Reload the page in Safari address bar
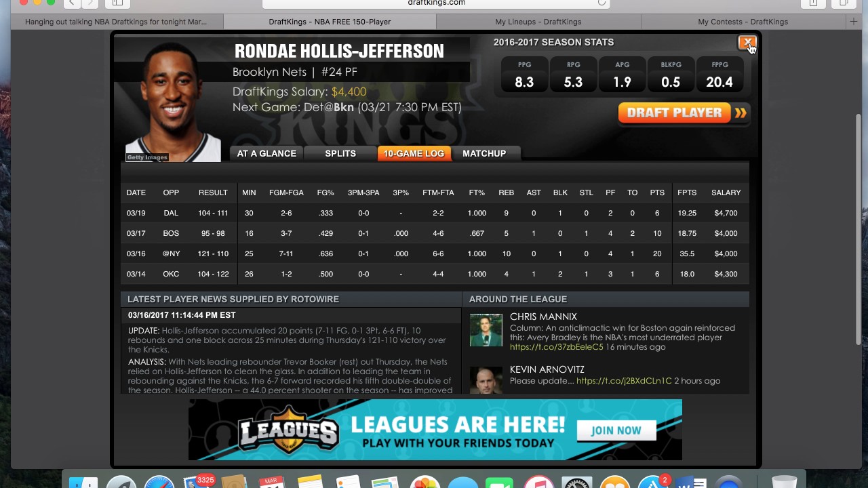Screen dimensions: 868x488 (x=601, y=3)
